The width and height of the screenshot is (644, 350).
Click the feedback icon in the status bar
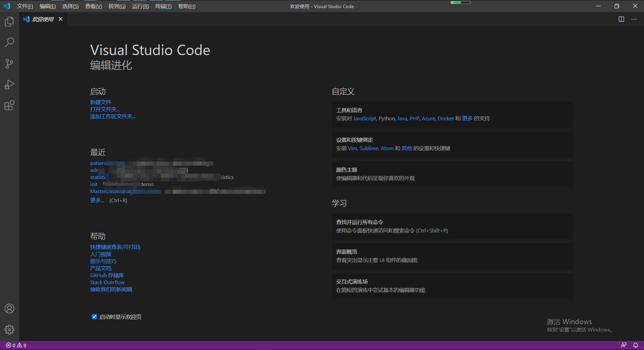pos(624,345)
